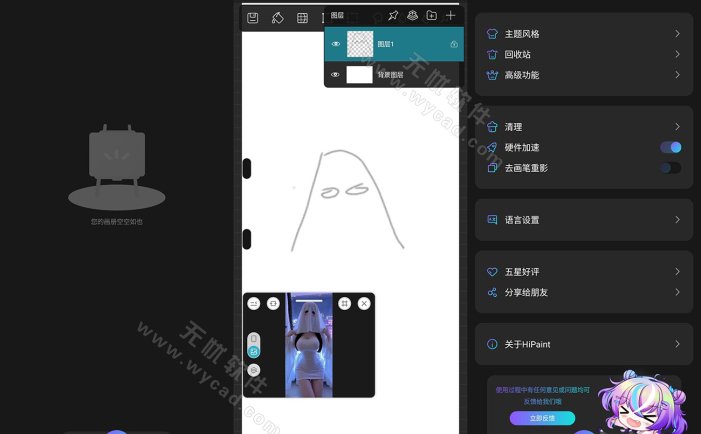The image size is (701, 434).
Task: Click the 图层 panel title
Action: (337, 15)
